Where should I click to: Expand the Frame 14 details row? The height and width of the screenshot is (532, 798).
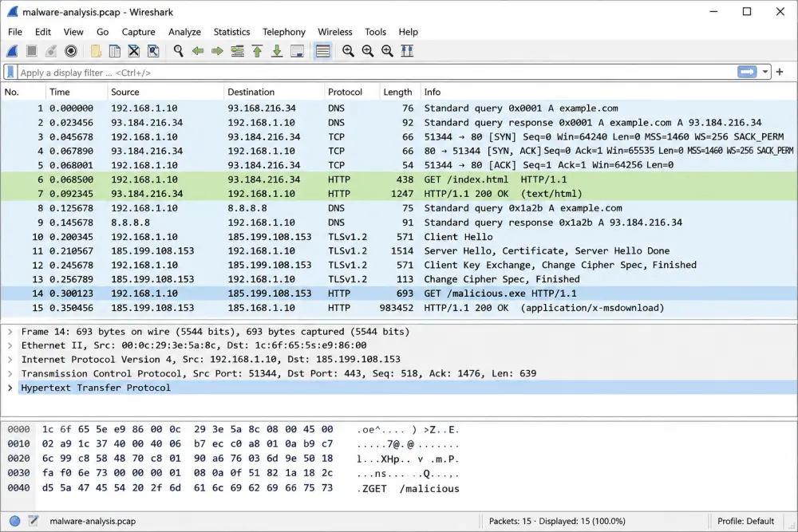(10, 332)
